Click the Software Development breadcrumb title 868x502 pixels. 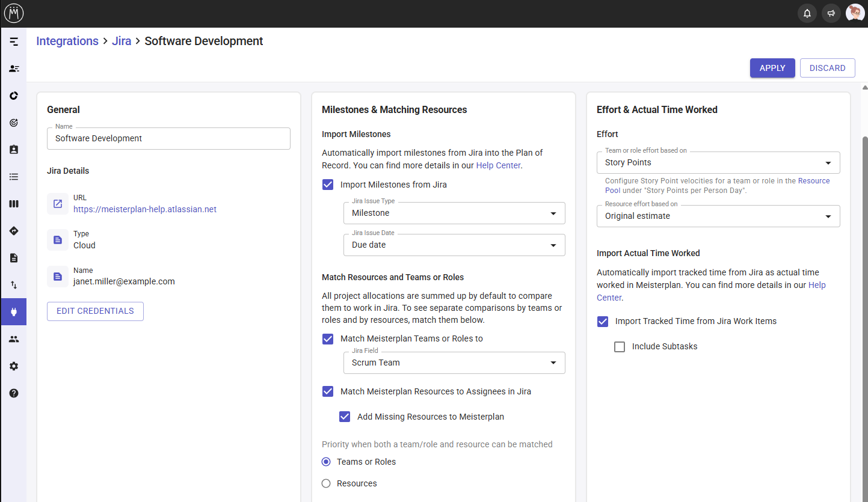[x=204, y=41]
